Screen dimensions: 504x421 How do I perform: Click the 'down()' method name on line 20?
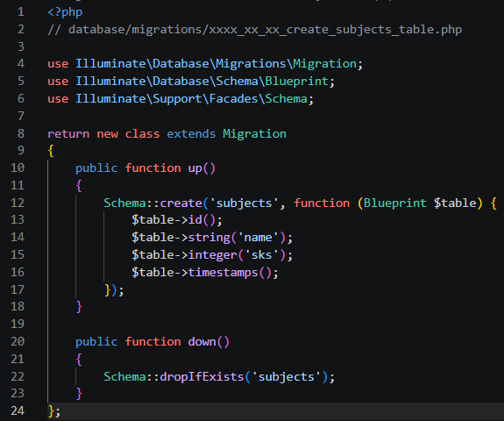[x=209, y=342]
